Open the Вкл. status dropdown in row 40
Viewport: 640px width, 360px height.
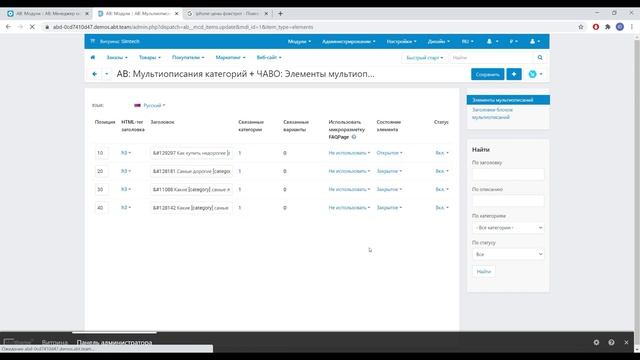[x=442, y=207]
